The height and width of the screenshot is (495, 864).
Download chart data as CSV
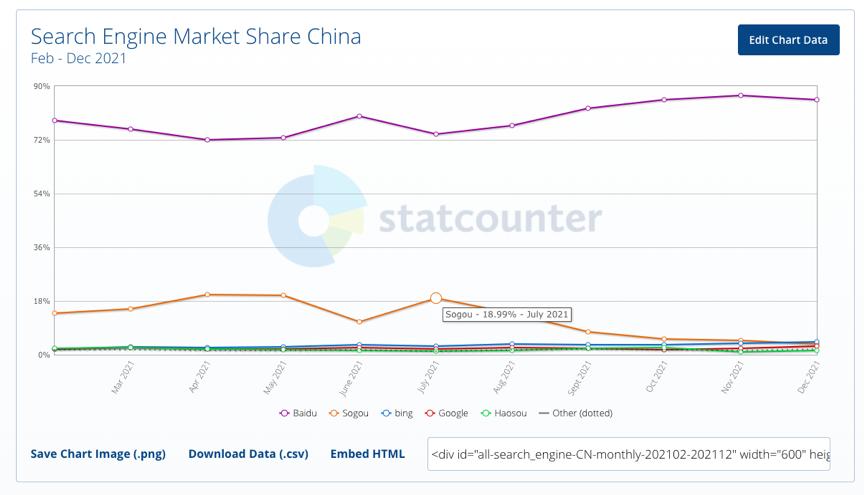[248, 453]
